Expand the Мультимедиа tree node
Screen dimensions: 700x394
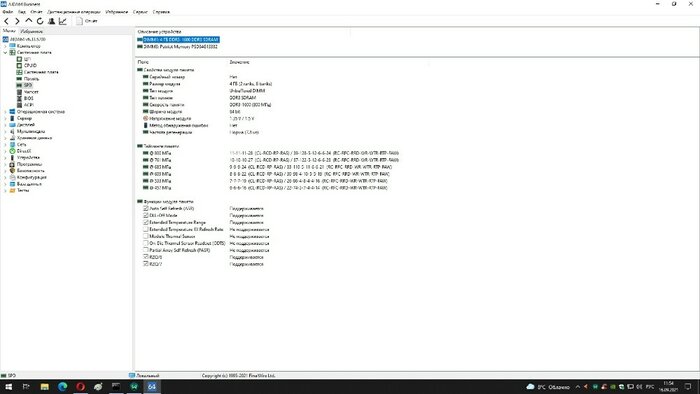[5, 132]
